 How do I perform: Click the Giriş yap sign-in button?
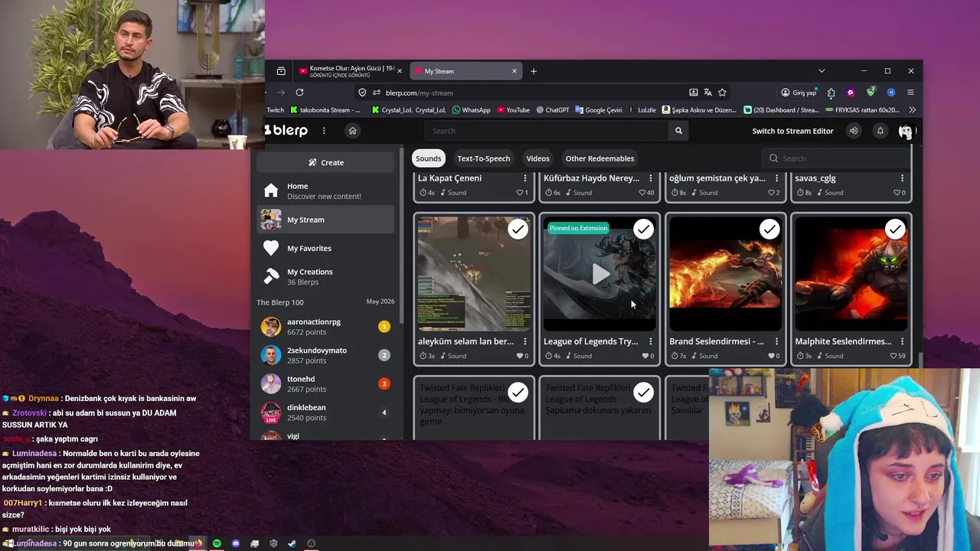799,93
